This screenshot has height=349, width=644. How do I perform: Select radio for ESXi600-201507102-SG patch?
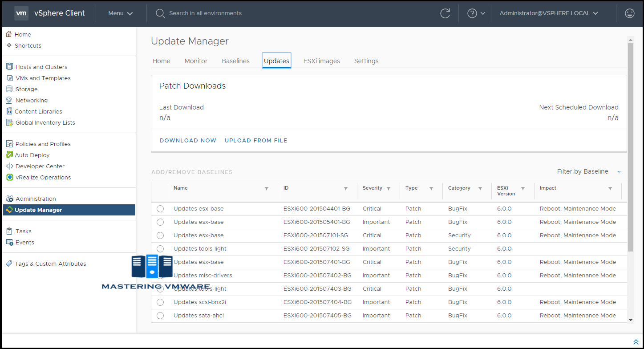coord(160,249)
